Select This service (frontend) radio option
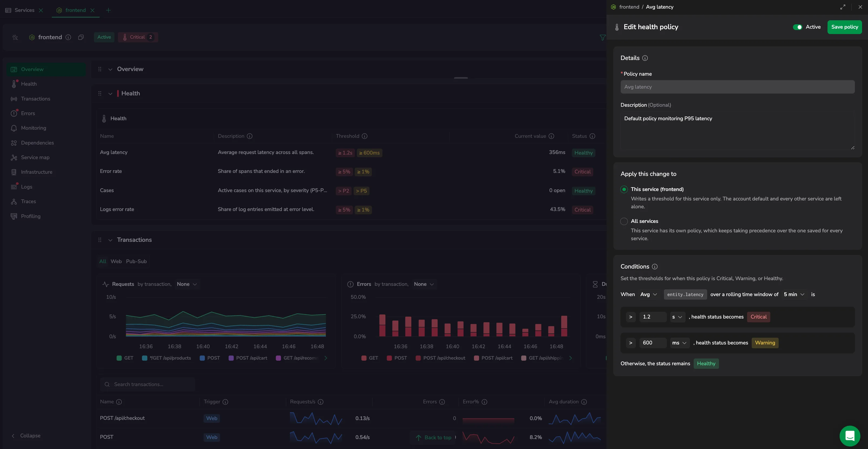868x449 pixels. pos(624,189)
